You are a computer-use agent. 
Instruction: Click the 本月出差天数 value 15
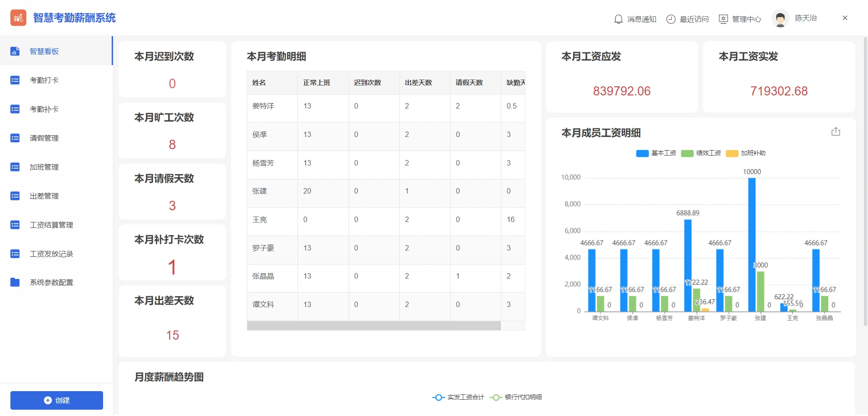pyautogui.click(x=172, y=336)
